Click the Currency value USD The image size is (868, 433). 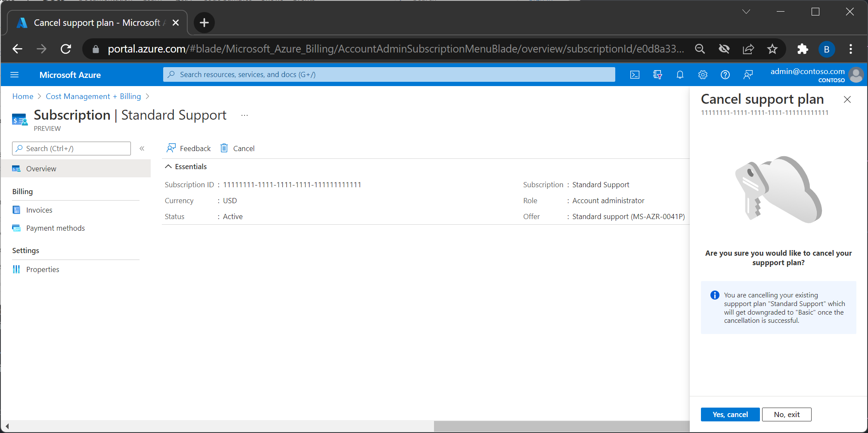tap(230, 201)
